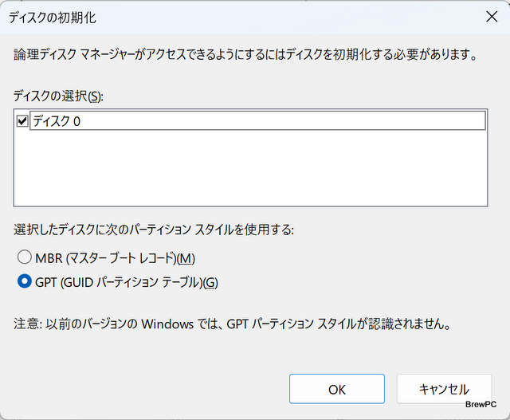This screenshot has height=420, width=510.
Task: Select the MBR radio button circle
Action: tap(25, 258)
